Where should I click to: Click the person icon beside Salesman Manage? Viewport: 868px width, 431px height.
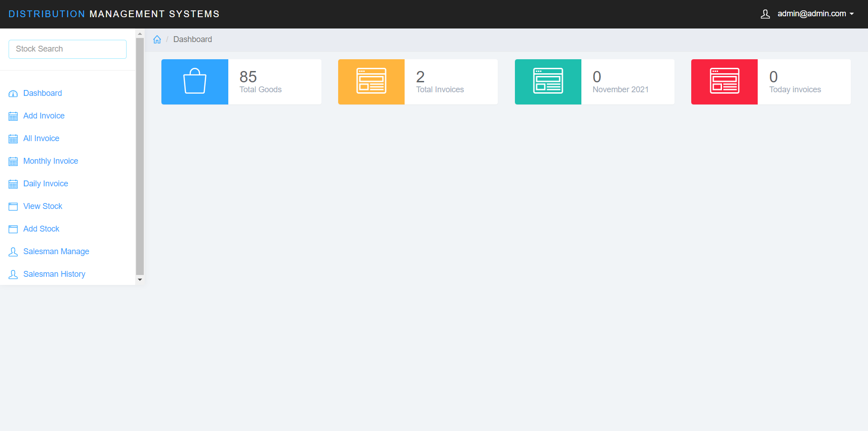13,252
